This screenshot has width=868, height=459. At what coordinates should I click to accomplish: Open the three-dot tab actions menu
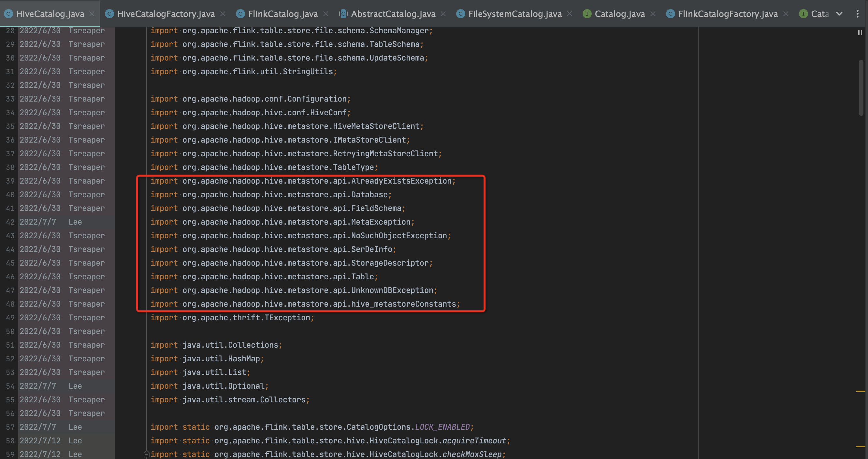click(858, 14)
